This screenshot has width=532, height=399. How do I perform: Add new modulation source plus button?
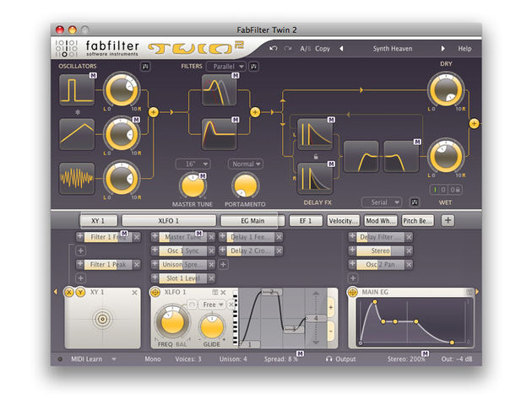[x=448, y=220]
